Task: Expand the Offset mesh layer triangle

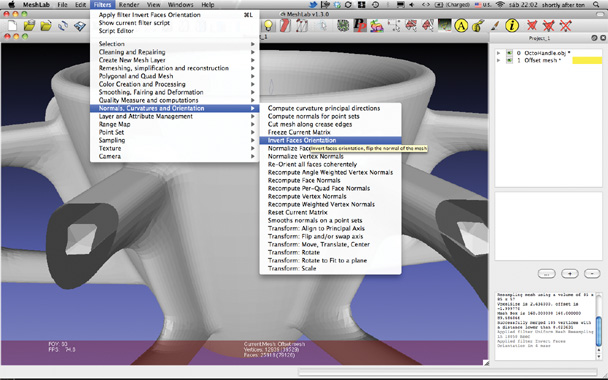Action: click(499, 60)
